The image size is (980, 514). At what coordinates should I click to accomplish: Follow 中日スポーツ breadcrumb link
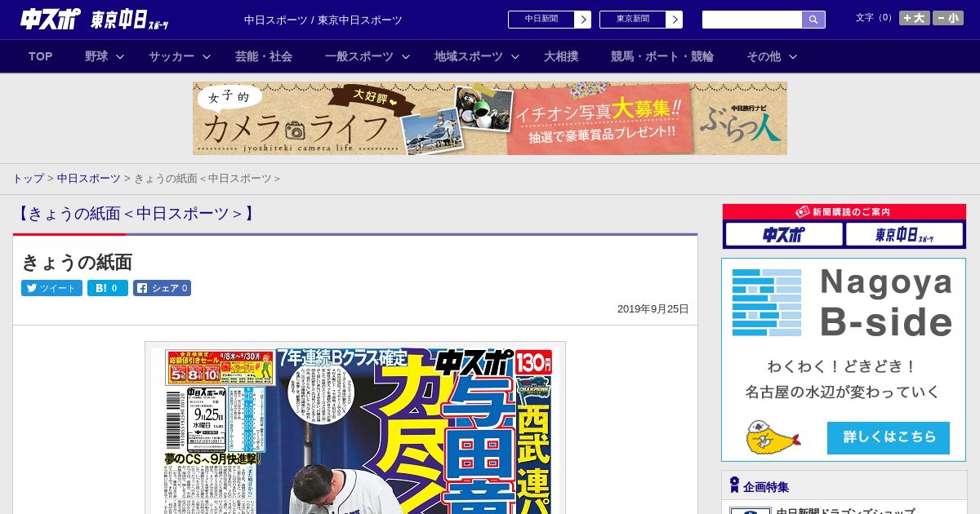point(89,178)
